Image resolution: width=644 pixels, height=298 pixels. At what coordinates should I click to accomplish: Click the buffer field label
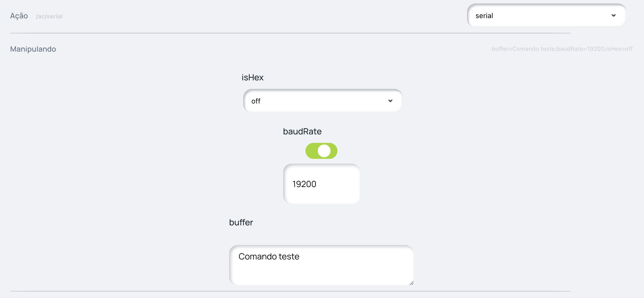241,222
